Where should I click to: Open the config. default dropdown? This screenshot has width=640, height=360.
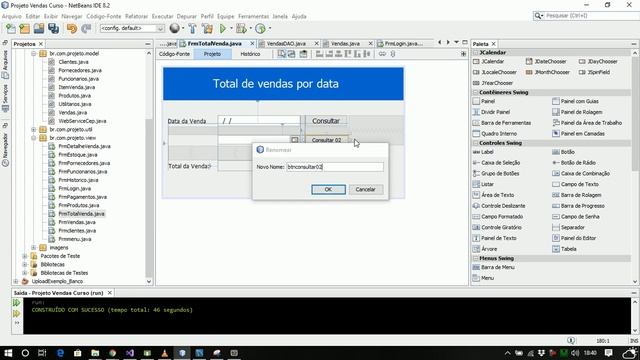(132, 28)
